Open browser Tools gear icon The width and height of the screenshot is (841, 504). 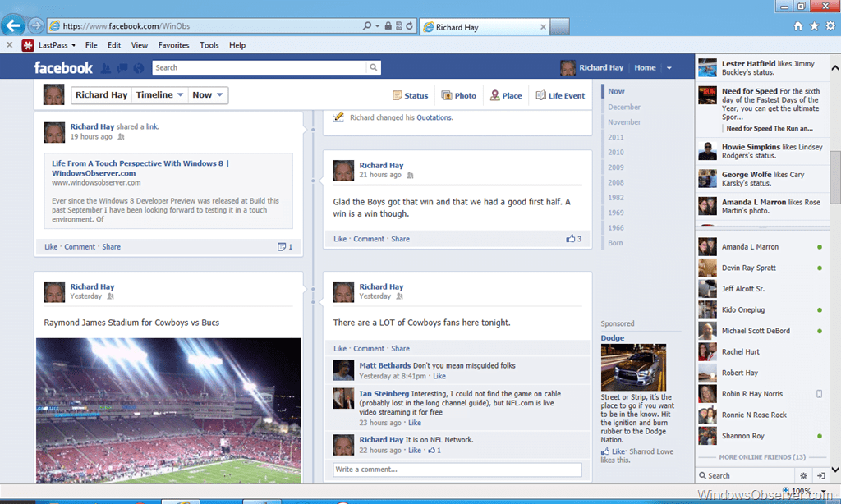(830, 25)
